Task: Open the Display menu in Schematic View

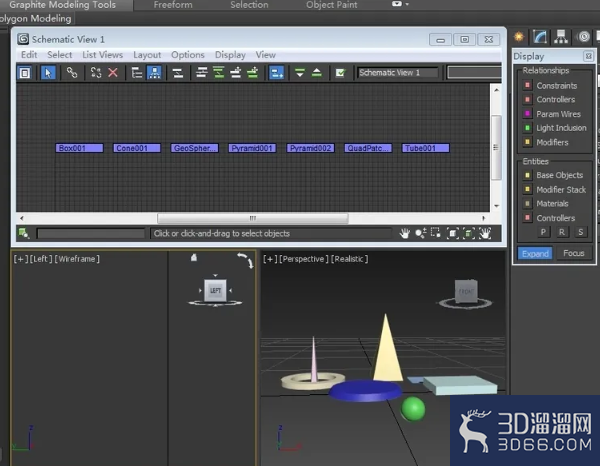Action: (x=230, y=55)
